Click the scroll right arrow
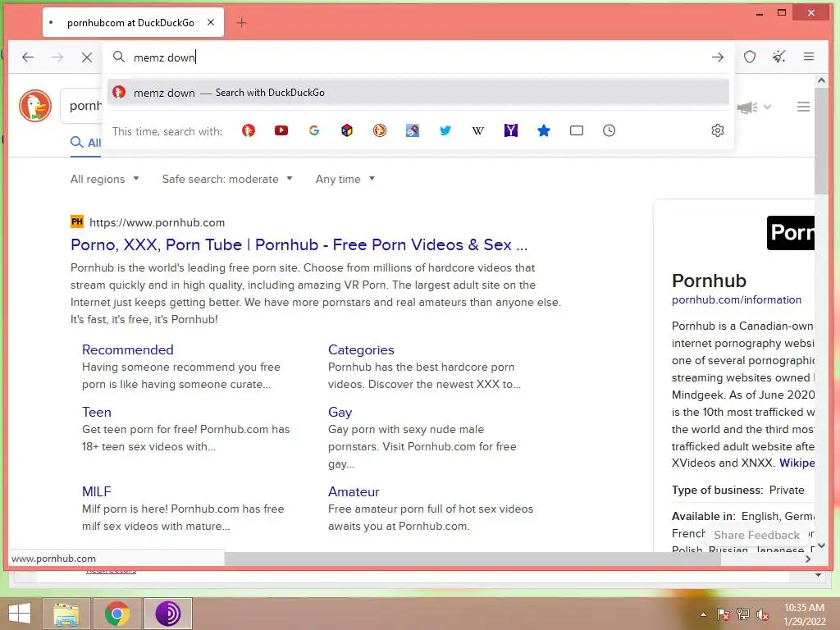 [808, 559]
